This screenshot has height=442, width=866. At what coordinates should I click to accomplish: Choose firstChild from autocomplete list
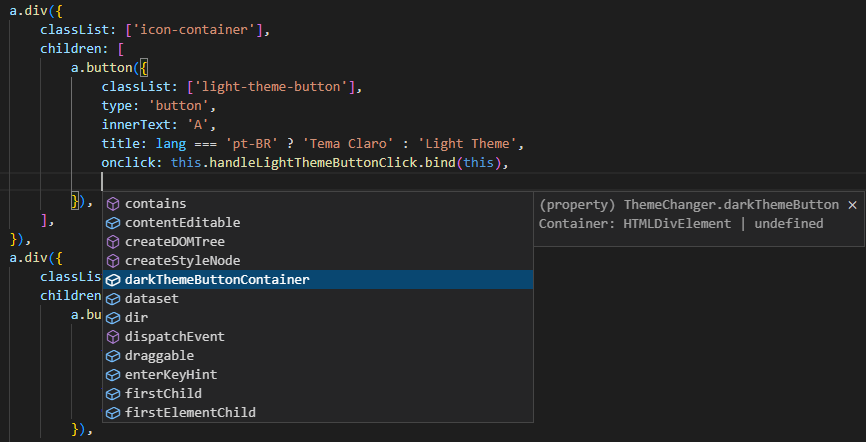[x=318, y=393]
